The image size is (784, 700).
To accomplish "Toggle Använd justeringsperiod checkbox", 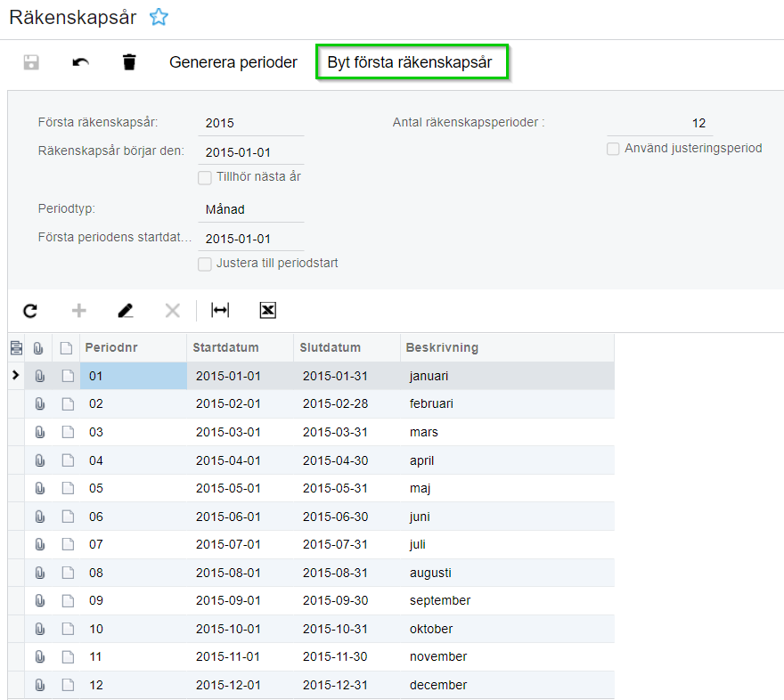I will point(613,149).
